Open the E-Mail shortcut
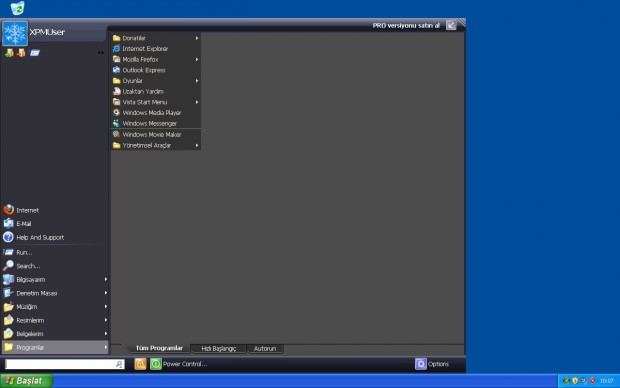This screenshot has width=620, height=388. (55, 223)
